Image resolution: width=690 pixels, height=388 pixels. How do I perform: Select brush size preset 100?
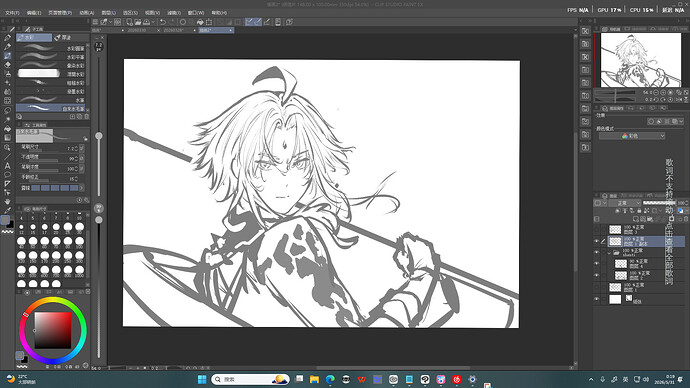(x=79, y=242)
